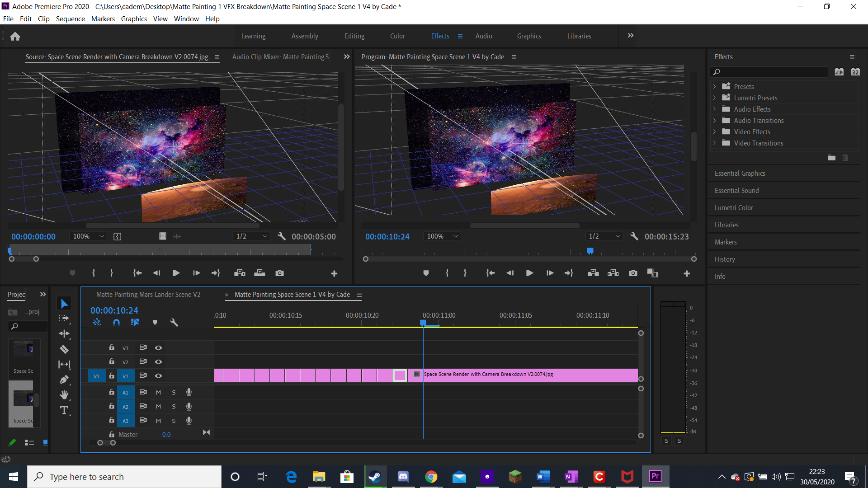Open Source monitor zoom level dropdown

tap(89, 236)
